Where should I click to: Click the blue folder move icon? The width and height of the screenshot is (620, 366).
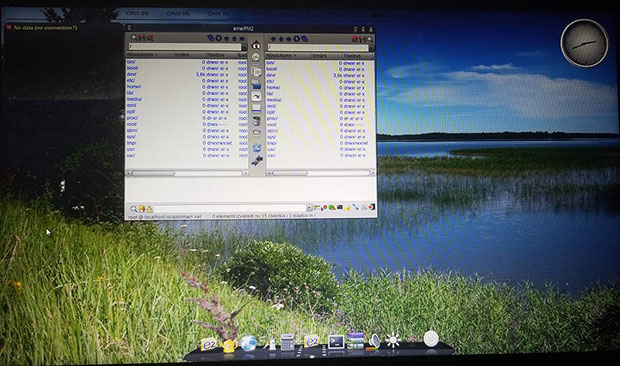pos(256,84)
